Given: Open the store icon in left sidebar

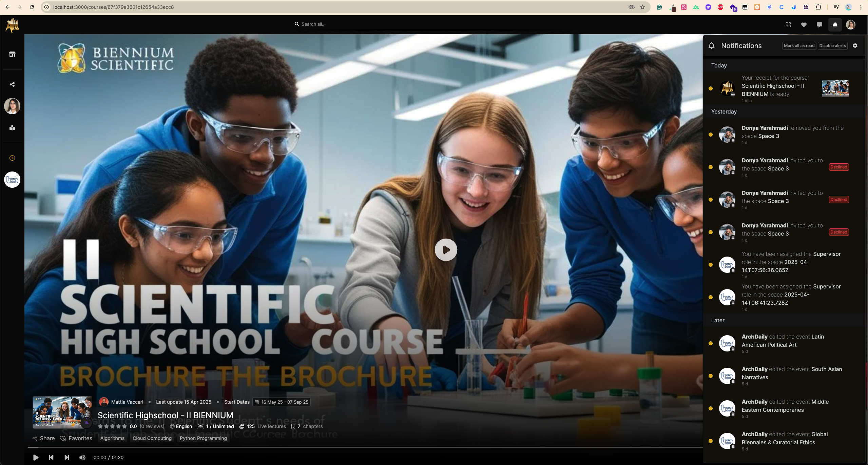Looking at the screenshot, I should point(12,54).
